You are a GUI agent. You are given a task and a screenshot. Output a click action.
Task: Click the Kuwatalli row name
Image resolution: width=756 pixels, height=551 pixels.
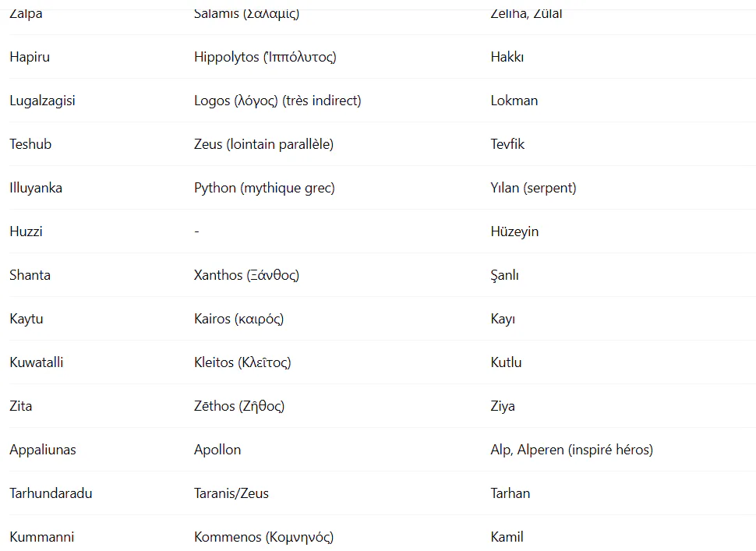pyautogui.click(x=36, y=362)
